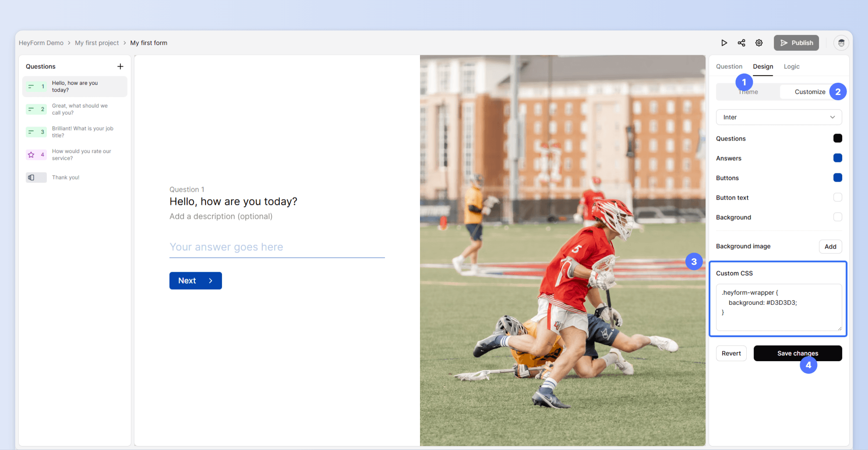Viewport: 868px width, 450px height.
Task: Publish the form
Action: 796,42
